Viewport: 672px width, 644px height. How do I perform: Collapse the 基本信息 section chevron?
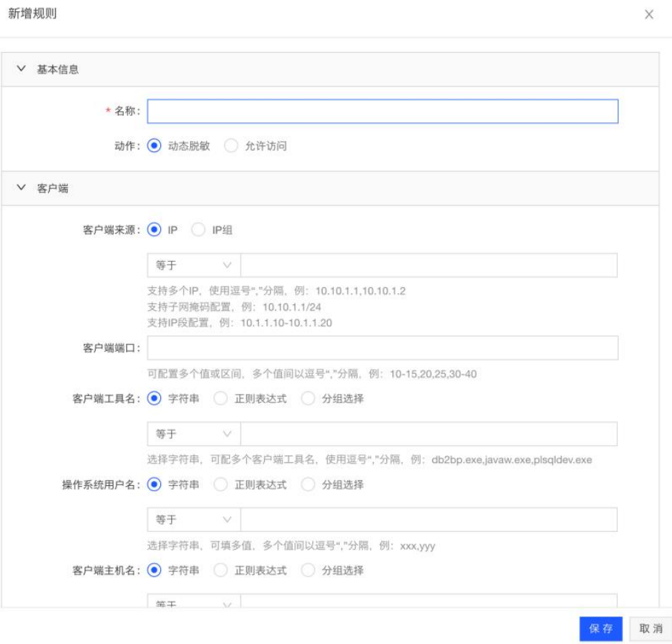coord(21,68)
